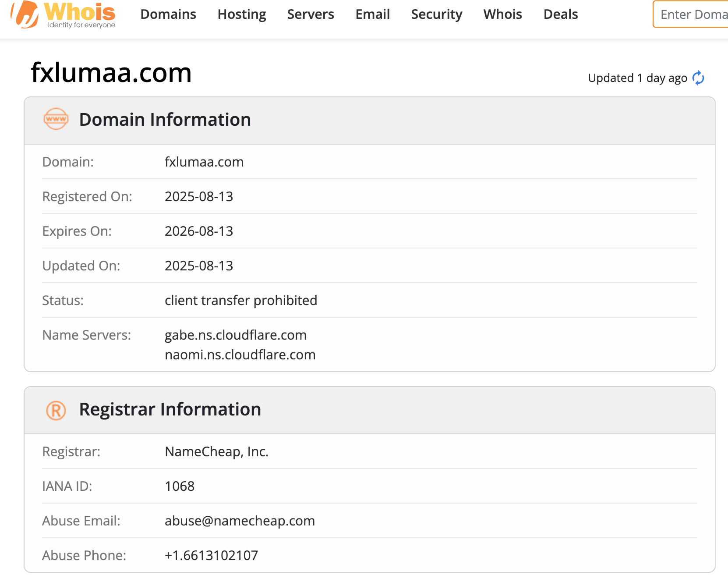The image size is (728, 582).
Task: Open the Security menu
Action: click(x=437, y=14)
